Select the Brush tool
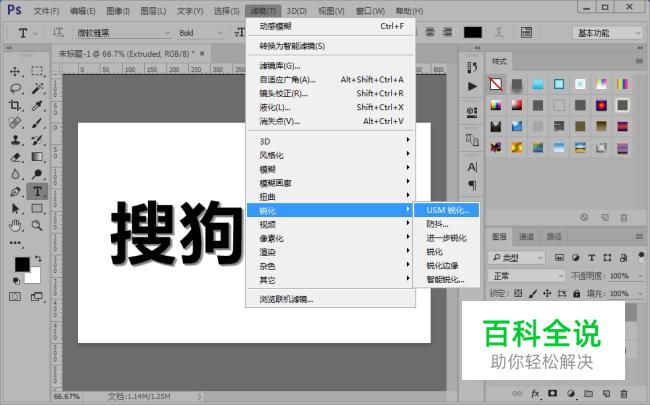Screen dimensions: 650x405 (x=37, y=123)
